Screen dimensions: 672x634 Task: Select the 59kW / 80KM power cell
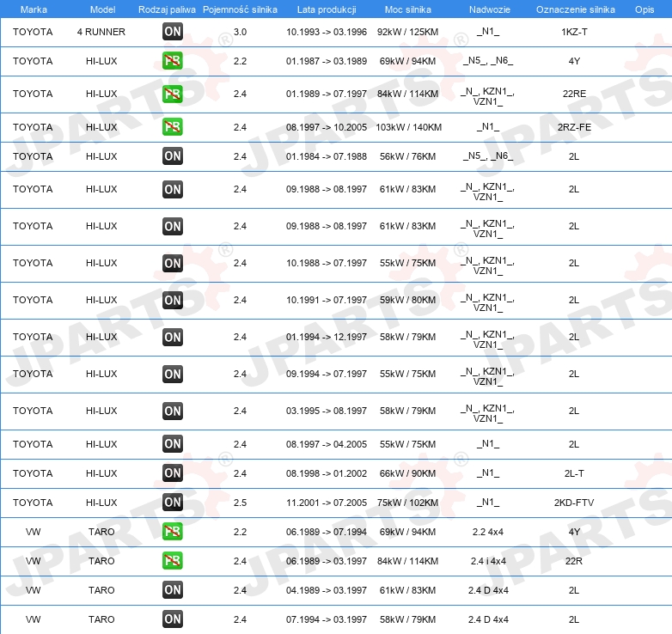tap(407, 300)
